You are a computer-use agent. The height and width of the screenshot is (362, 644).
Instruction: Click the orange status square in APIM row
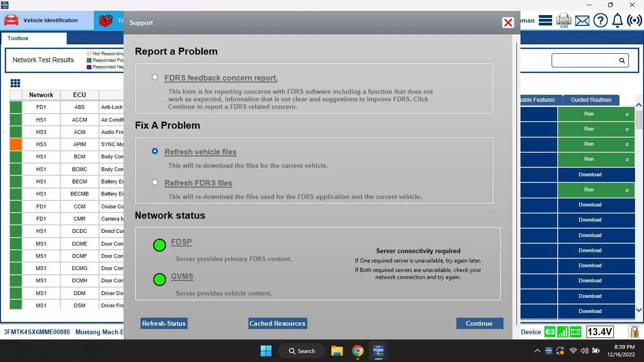click(x=16, y=144)
